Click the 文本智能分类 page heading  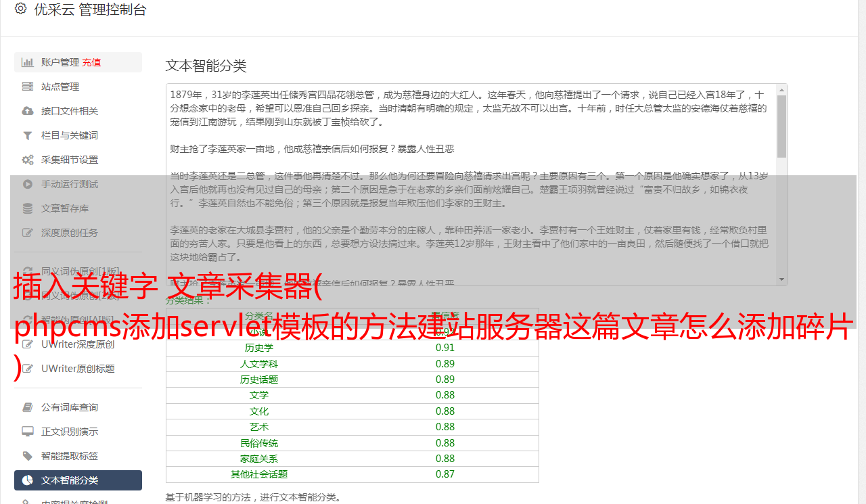206,66
